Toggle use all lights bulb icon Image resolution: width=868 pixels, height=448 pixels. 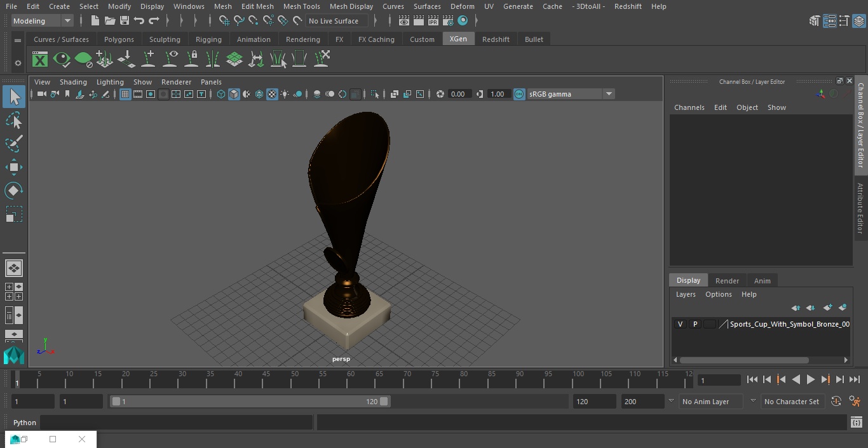pyautogui.click(x=285, y=94)
